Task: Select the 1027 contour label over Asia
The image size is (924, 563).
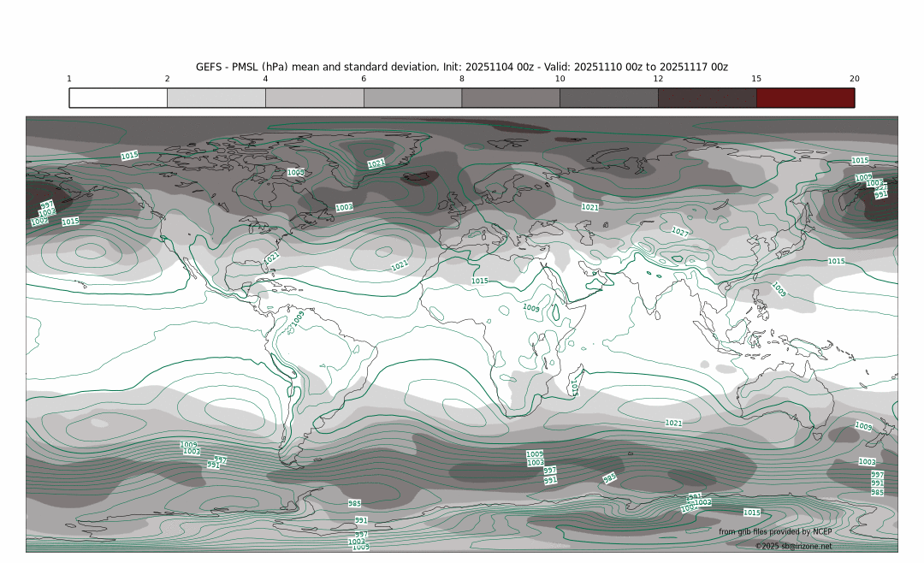Action: coord(680,232)
